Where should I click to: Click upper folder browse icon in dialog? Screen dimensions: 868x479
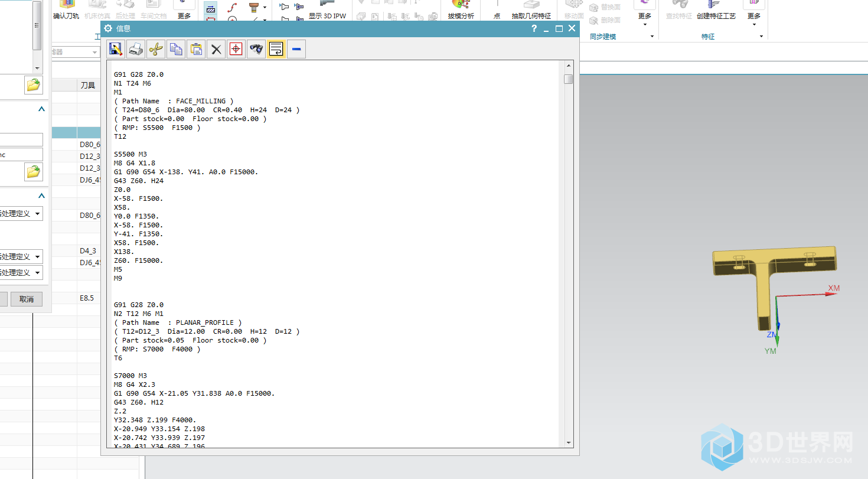point(34,85)
